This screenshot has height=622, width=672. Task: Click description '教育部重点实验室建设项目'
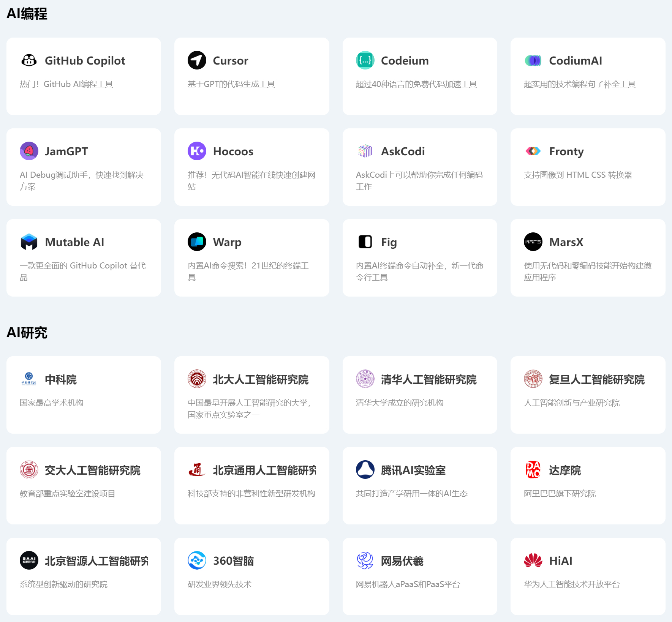pyautogui.click(x=68, y=494)
